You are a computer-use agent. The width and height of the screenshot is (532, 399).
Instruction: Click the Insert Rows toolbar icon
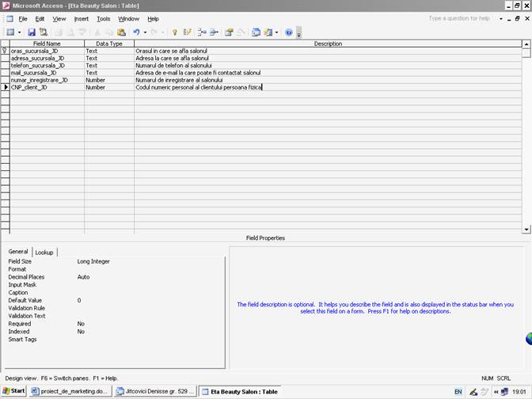click(x=202, y=32)
